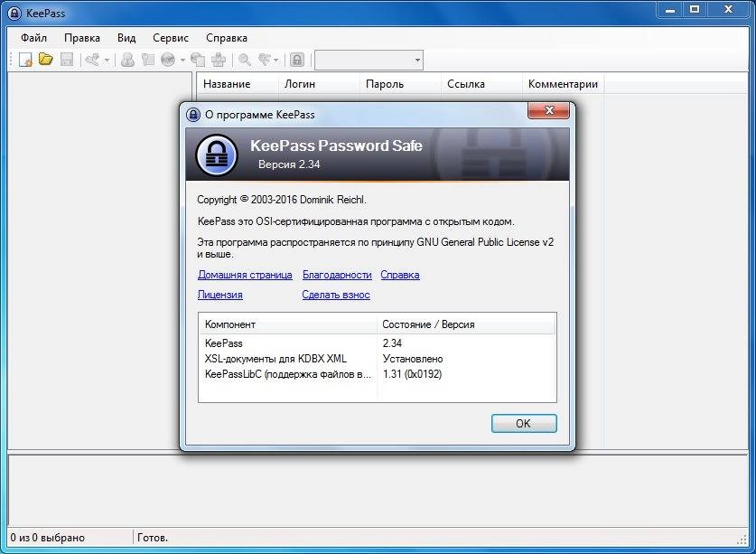Select the KeePassLibC component row

[x=377, y=374]
